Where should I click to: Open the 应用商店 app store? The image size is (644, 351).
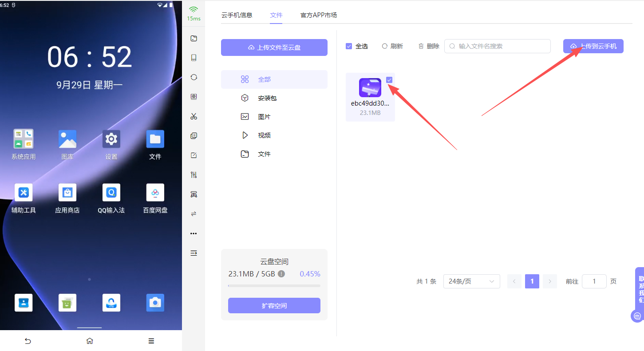[67, 193]
